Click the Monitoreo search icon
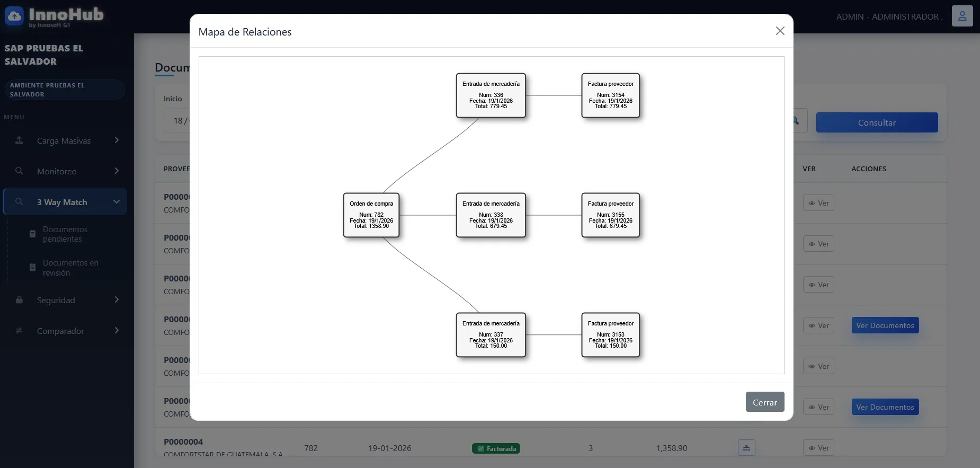This screenshot has width=980, height=468. [x=19, y=171]
